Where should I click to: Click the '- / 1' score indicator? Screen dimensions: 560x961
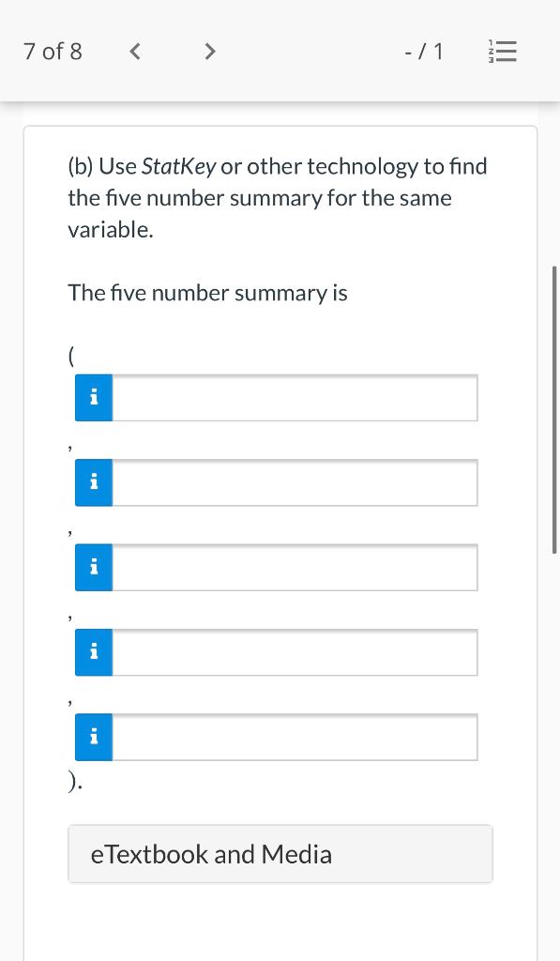click(x=424, y=52)
